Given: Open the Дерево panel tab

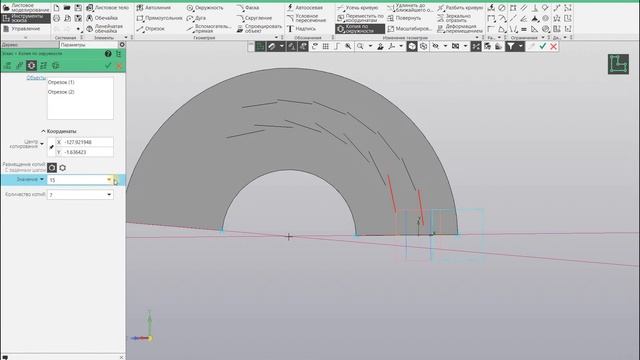Looking at the screenshot, I should 30,44.
